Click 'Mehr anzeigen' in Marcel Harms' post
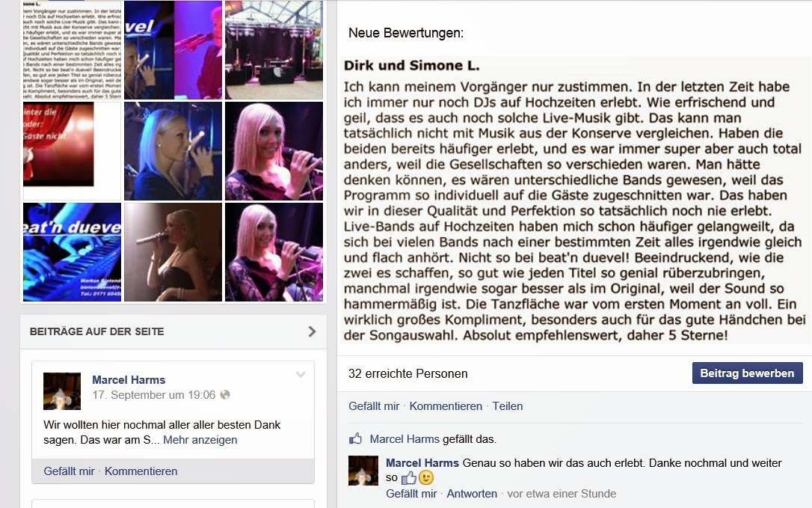The image size is (812, 508). pyautogui.click(x=200, y=440)
